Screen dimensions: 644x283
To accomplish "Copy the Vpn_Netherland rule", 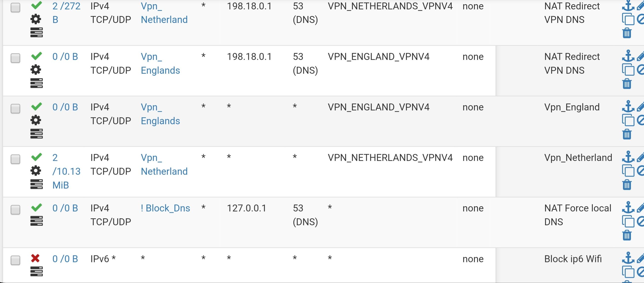I will [x=628, y=171].
